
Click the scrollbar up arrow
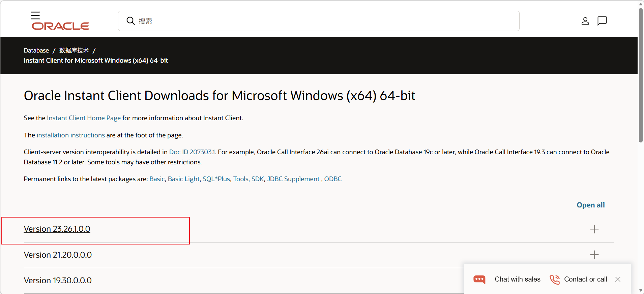[641, 4]
